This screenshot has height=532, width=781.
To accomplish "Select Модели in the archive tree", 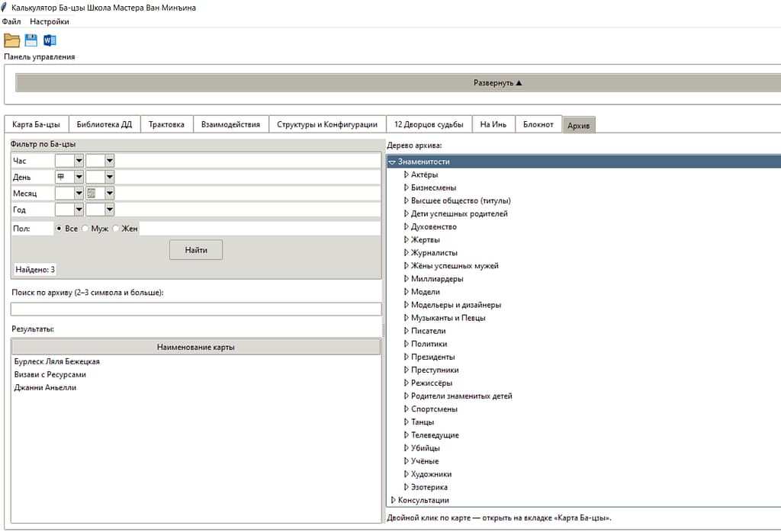I will click(426, 292).
